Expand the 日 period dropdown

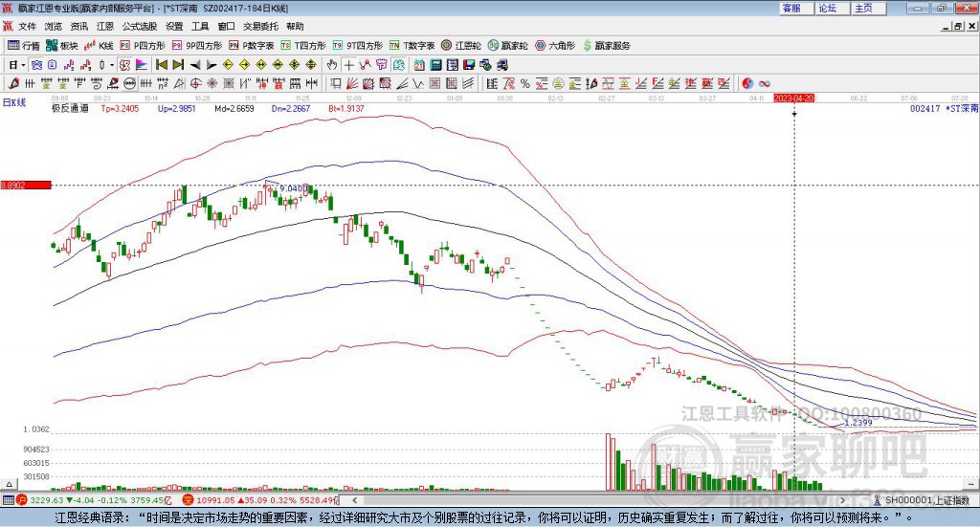[23, 65]
